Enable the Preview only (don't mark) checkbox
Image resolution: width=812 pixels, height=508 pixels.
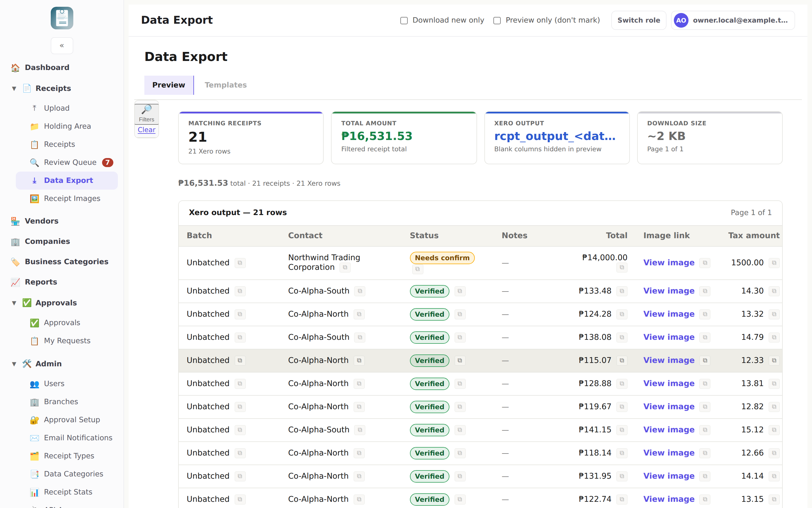point(497,21)
